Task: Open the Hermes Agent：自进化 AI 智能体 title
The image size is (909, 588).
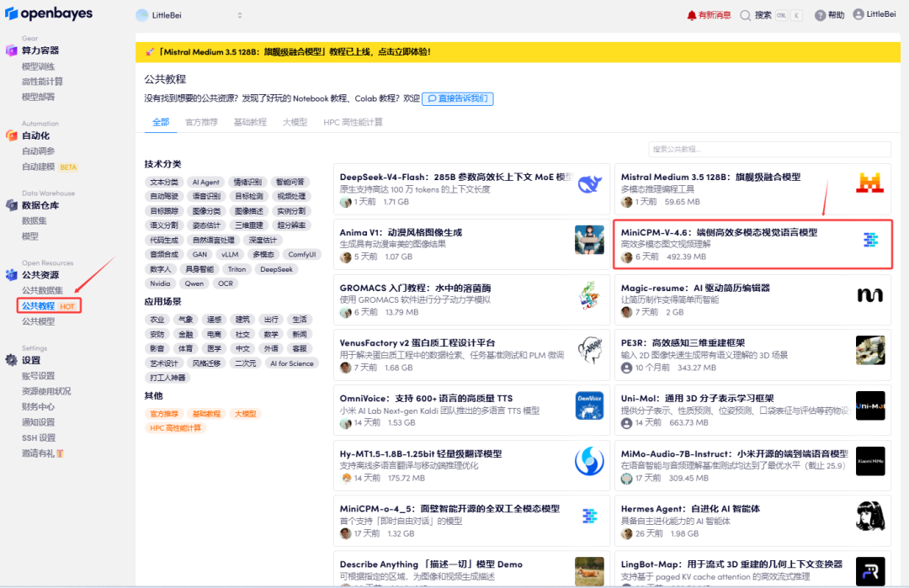Action: [x=690, y=509]
